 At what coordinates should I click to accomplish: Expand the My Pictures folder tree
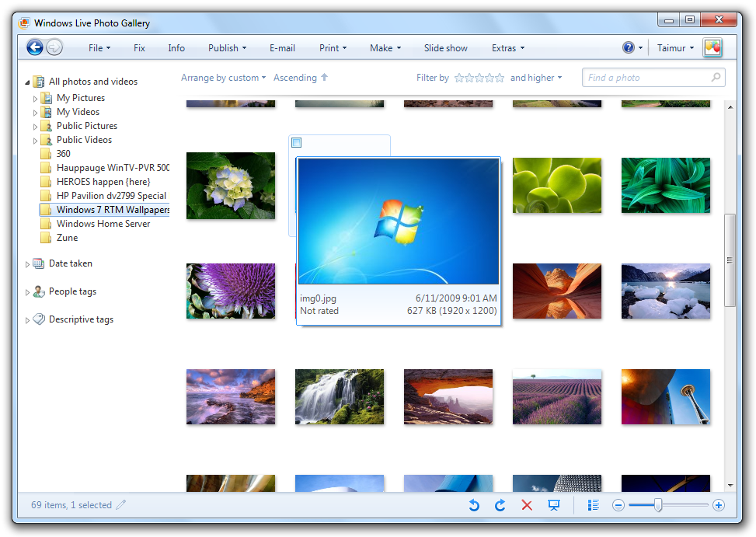click(x=36, y=99)
